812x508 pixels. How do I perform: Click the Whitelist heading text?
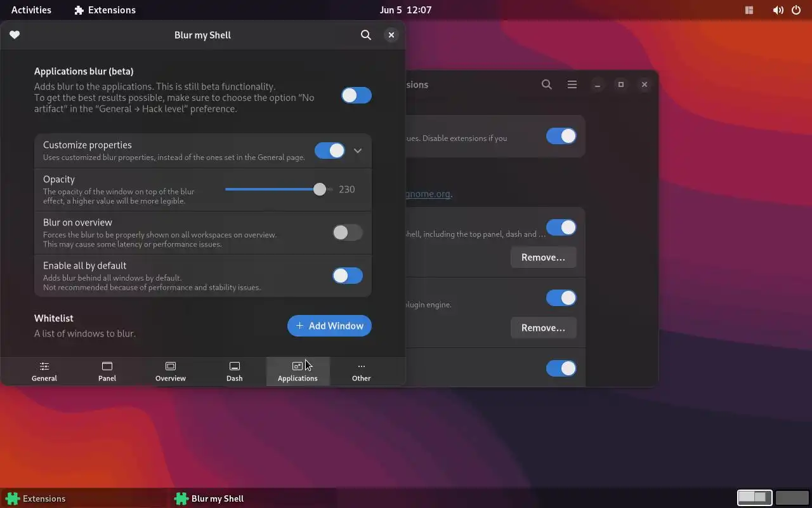54,318
